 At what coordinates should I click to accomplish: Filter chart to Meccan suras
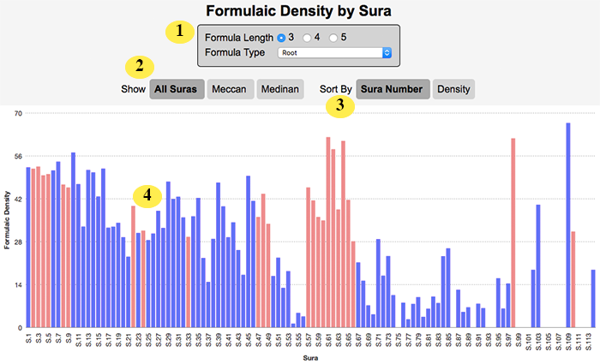click(x=231, y=89)
